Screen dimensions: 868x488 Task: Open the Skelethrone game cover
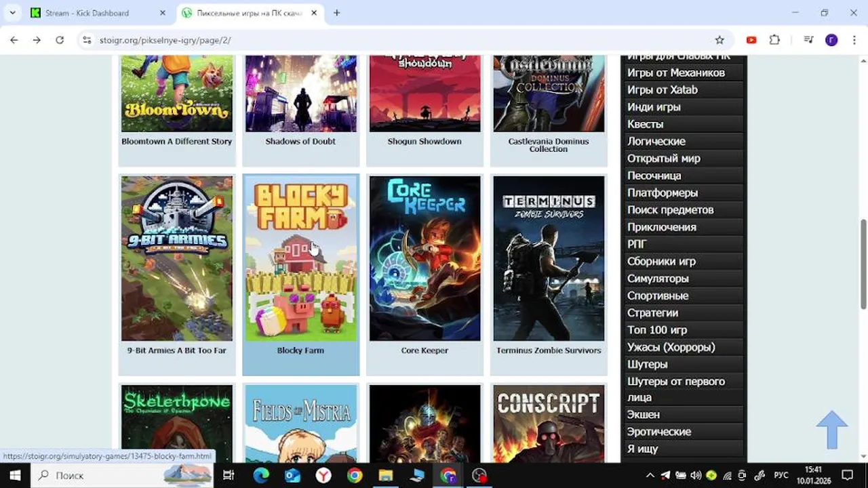[176, 424]
